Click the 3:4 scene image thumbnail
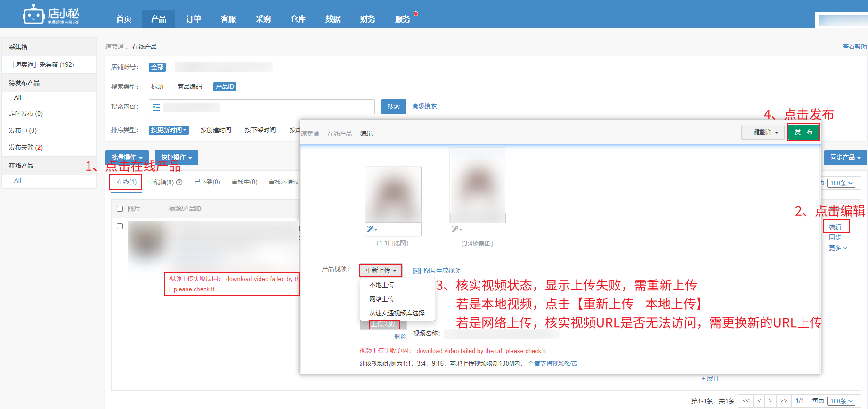 click(x=478, y=185)
